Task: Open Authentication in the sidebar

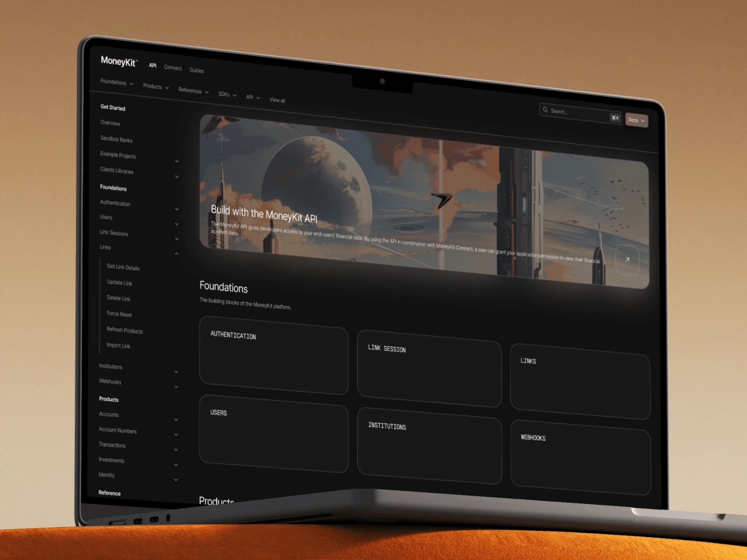Action: 115,203
